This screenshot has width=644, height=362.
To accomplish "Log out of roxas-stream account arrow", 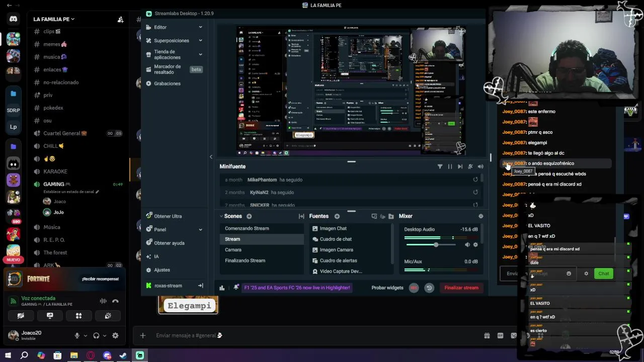I will pos(200,286).
